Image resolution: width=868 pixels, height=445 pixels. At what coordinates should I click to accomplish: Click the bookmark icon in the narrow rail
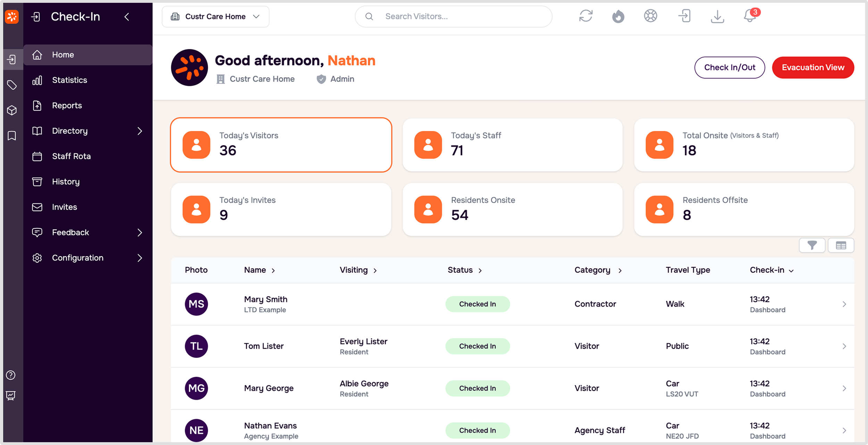point(12,136)
